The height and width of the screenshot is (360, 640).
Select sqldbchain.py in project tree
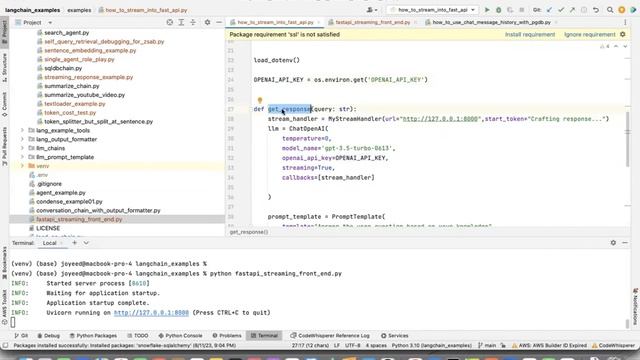tap(63, 68)
